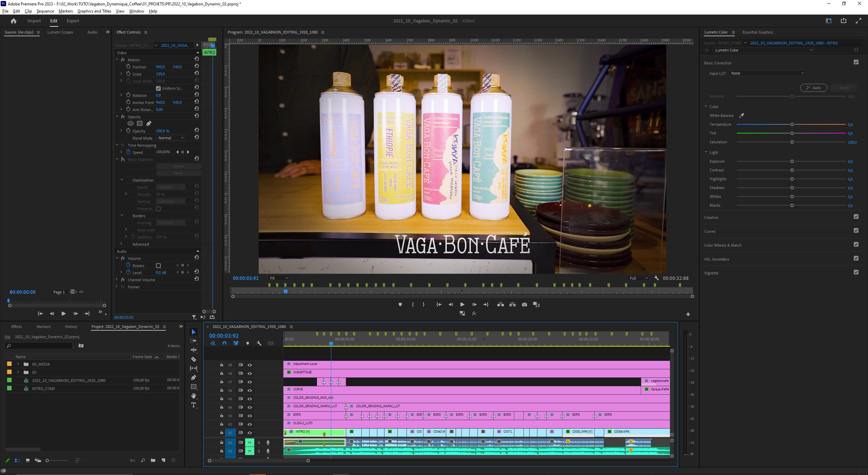Viewport: 868px width, 475px height.
Task: Open Lumetri Color effect dropdown
Action: (x=764, y=50)
